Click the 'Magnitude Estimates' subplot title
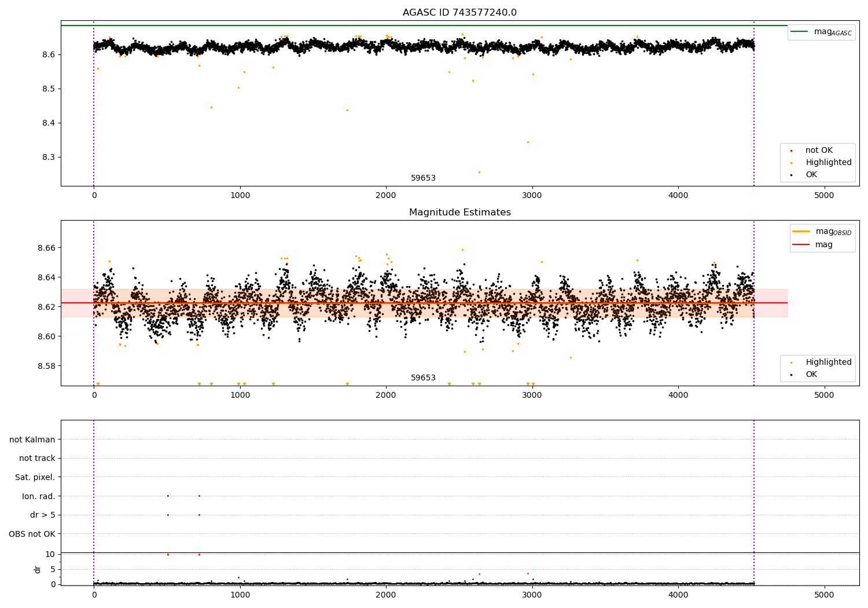 [x=459, y=213]
